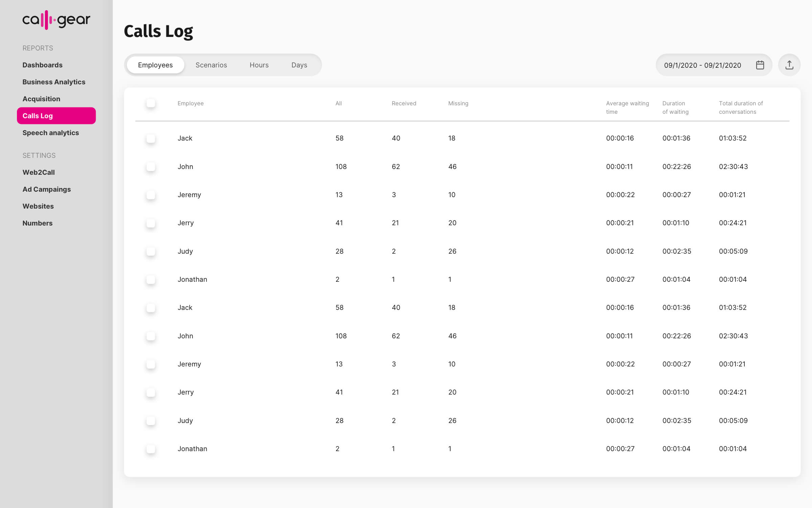Image resolution: width=812 pixels, height=508 pixels.
Task: Toggle the select-all header checkbox
Action: [151, 103]
